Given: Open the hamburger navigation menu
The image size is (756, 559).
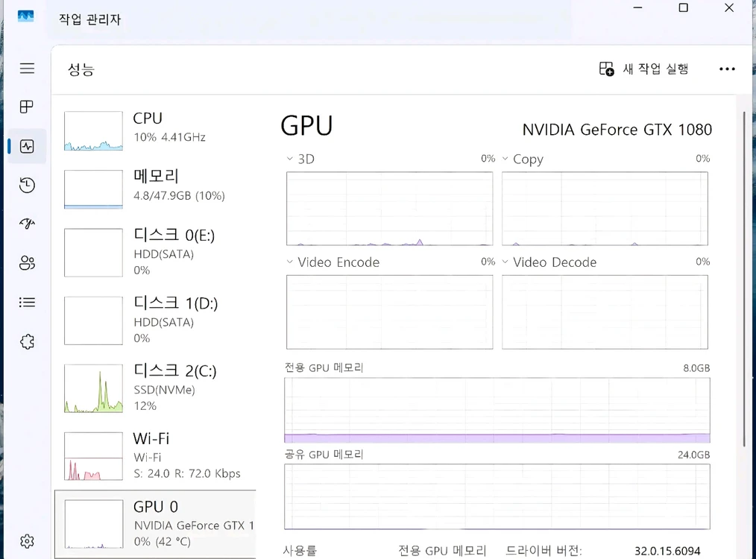Looking at the screenshot, I should (x=27, y=68).
